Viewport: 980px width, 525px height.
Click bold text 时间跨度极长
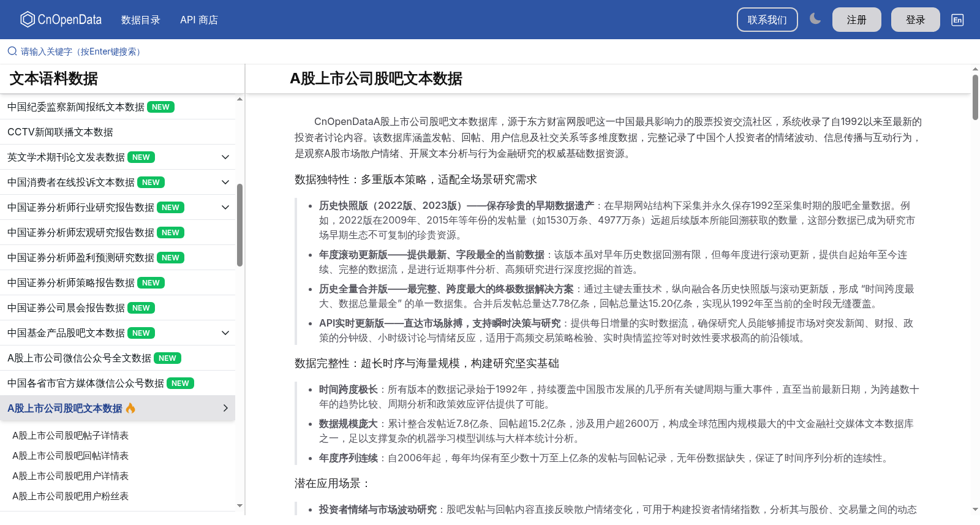tap(349, 389)
